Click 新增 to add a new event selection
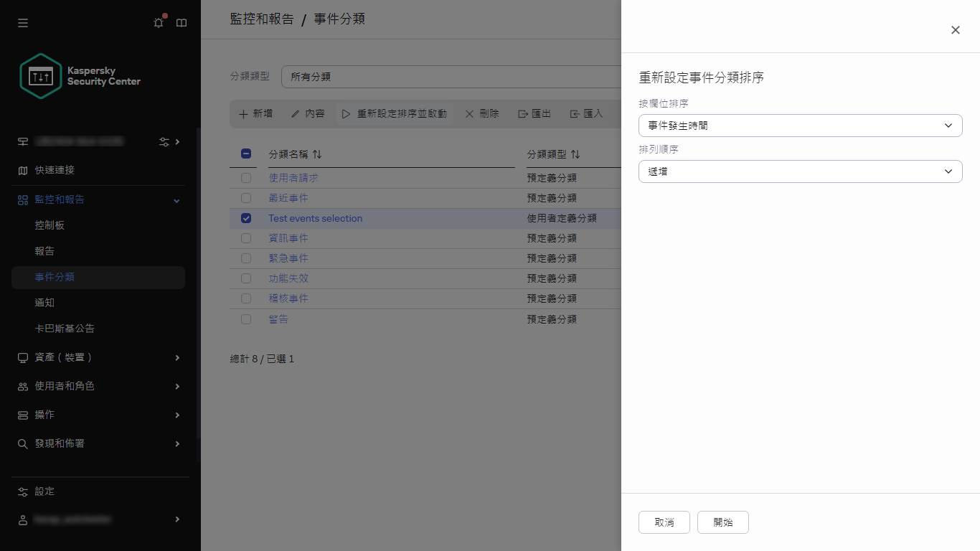 (255, 113)
